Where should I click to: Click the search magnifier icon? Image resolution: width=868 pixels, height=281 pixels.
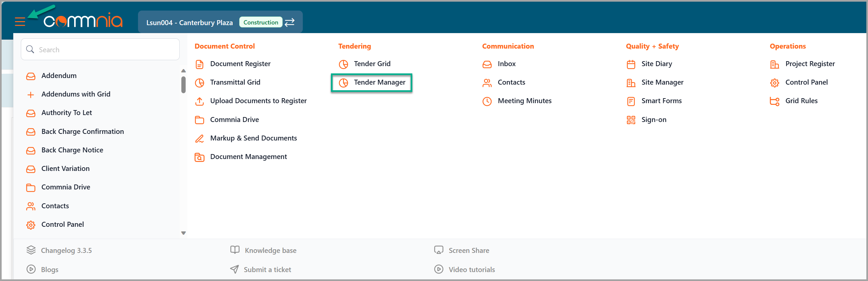click(x=30, y=50)
